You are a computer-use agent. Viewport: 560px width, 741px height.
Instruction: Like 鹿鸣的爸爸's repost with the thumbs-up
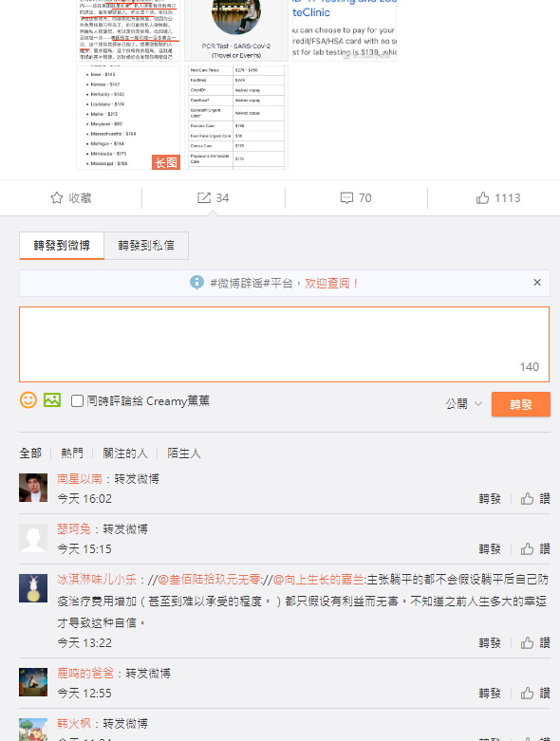(527, 694)
